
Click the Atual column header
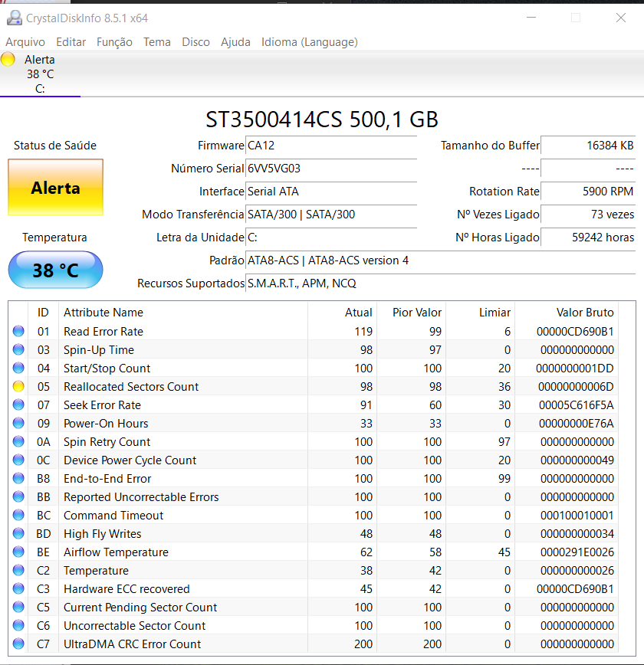342,313
